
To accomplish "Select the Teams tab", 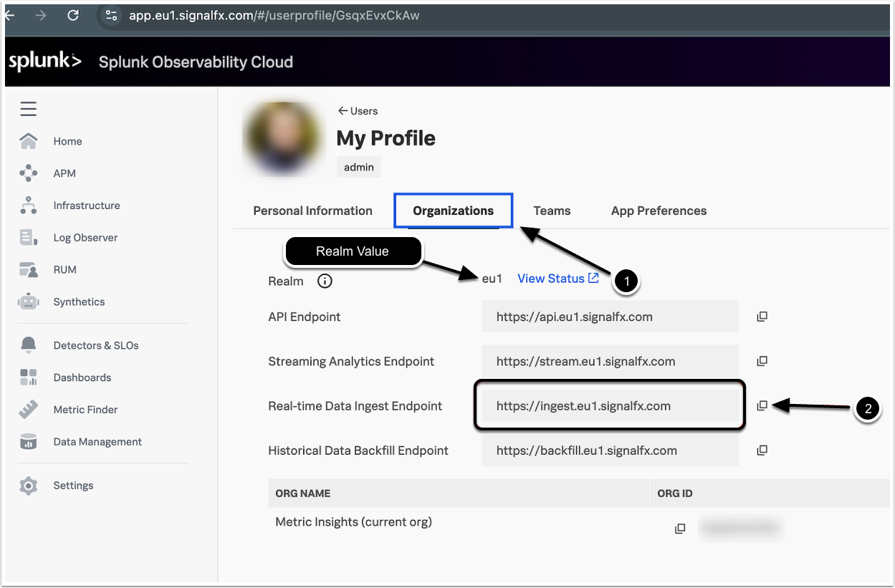I will point(552,211).
